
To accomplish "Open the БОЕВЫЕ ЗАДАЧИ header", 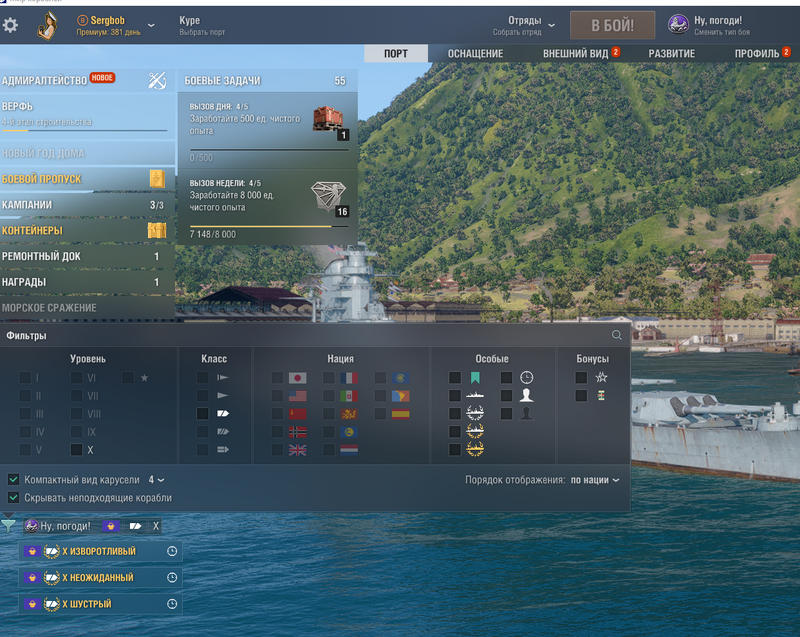I will tap(267, 81).
